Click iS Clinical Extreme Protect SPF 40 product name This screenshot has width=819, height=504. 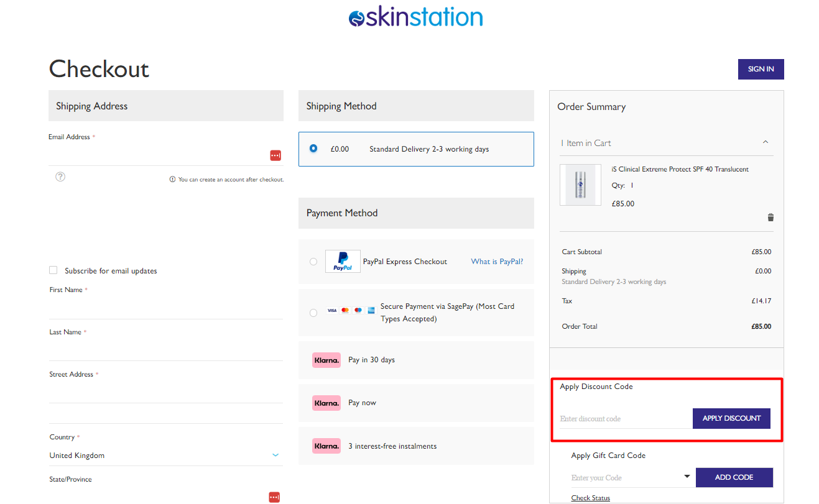pyautogui.click(x=680, y=169)
